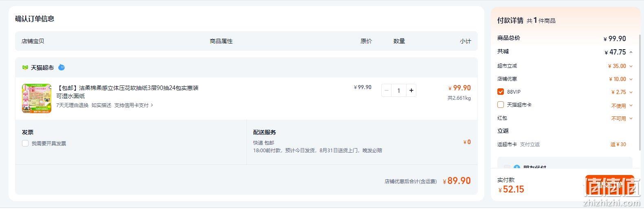
Task: Click the 商品属性 column header
Action: [x=221, y=41]
